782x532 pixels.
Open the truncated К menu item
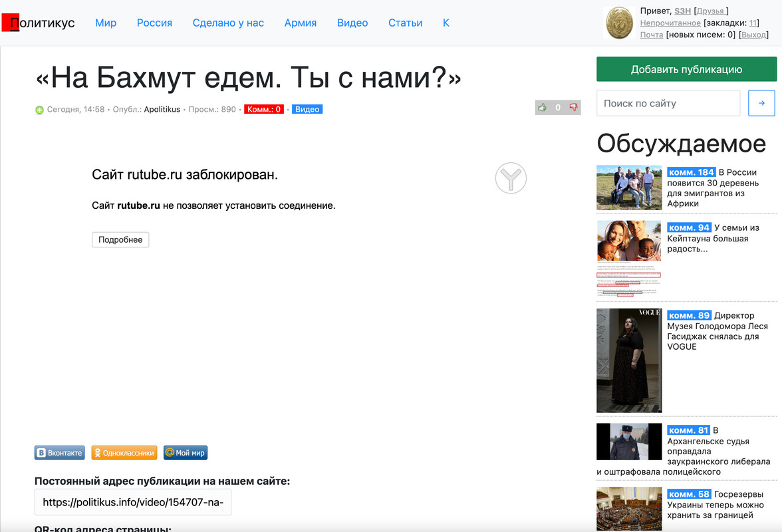tap(446, 23)
